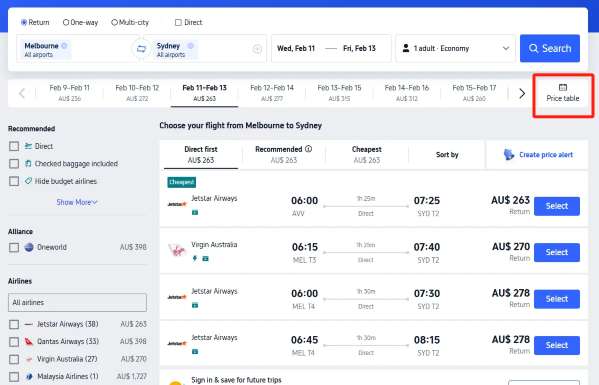Image resolution: width=599 pixels, height=385 pixels.
Task: Open the Sort by dropdown
Action: (x=447, y=155)
